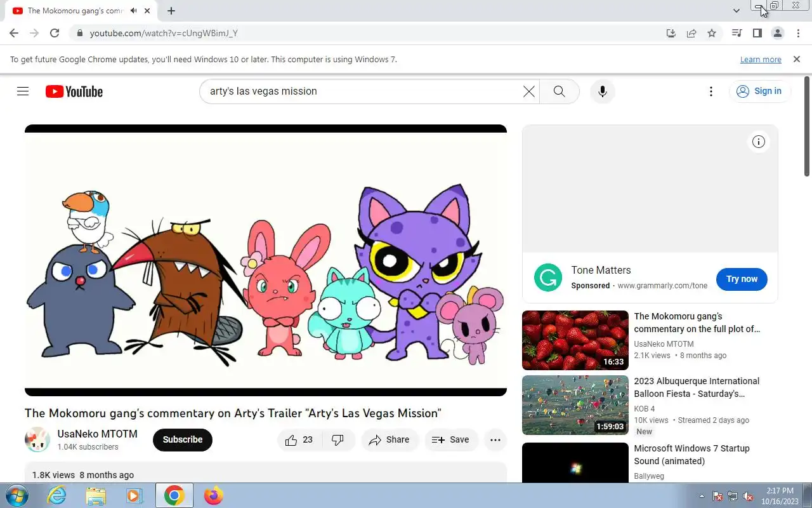812x508 pixels.
Task: Dislike the video with thumbs down
Action: click(337, 439)
